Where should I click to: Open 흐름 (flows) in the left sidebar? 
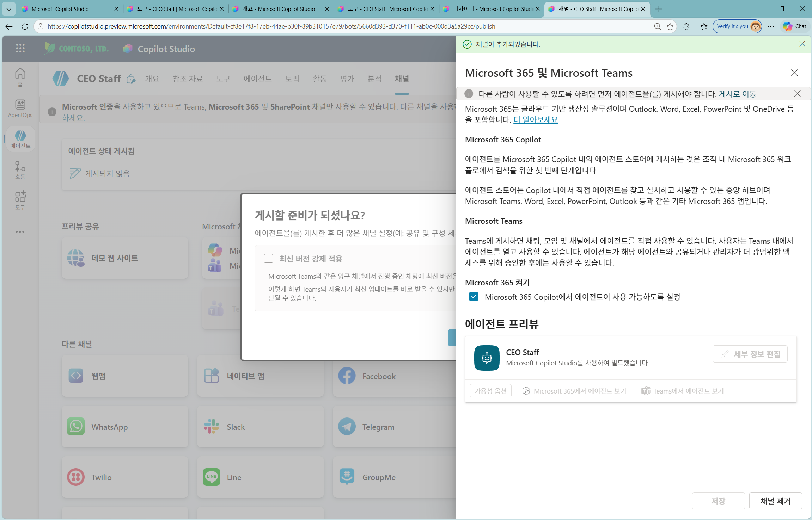pos(20,170)
